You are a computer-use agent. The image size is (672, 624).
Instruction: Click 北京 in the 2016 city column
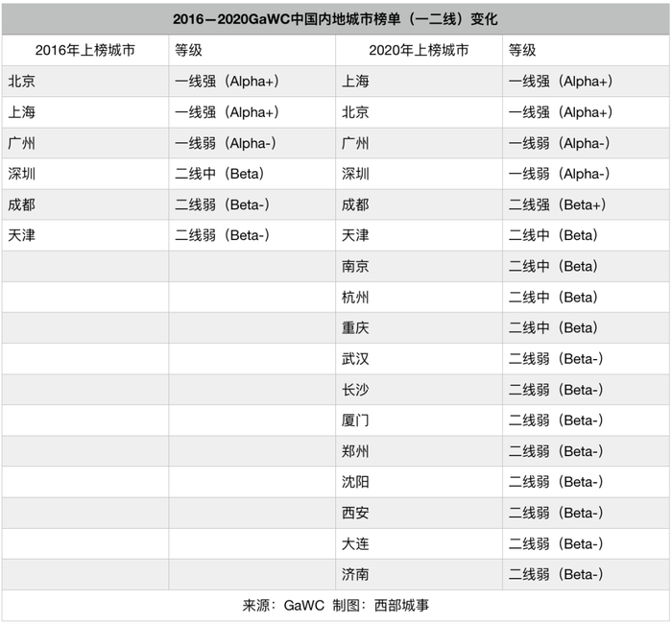(21, 81)
